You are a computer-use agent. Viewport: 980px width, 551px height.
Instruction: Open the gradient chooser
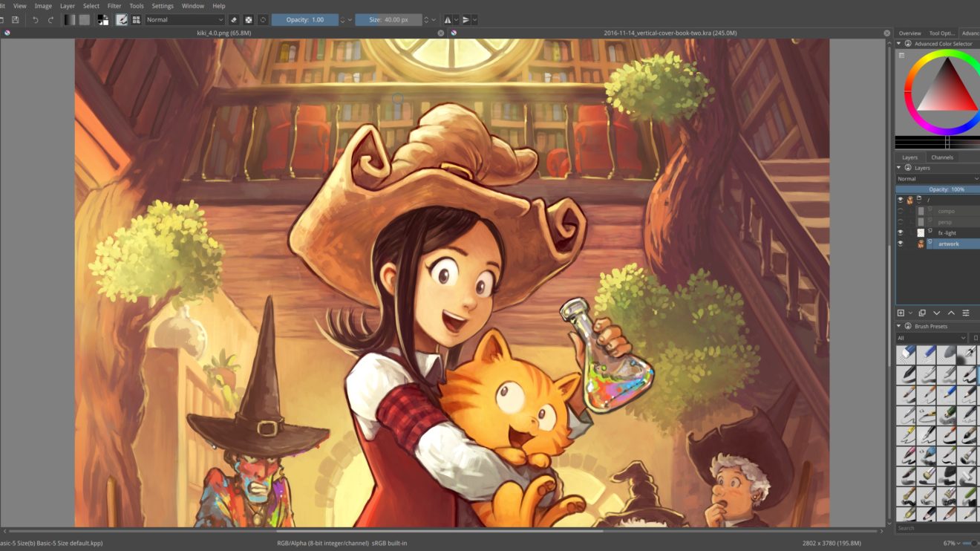tap(69, 20)
